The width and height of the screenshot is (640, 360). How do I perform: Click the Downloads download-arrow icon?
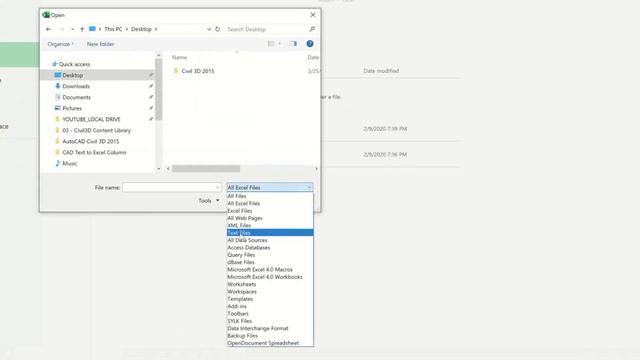pos(58,86)
